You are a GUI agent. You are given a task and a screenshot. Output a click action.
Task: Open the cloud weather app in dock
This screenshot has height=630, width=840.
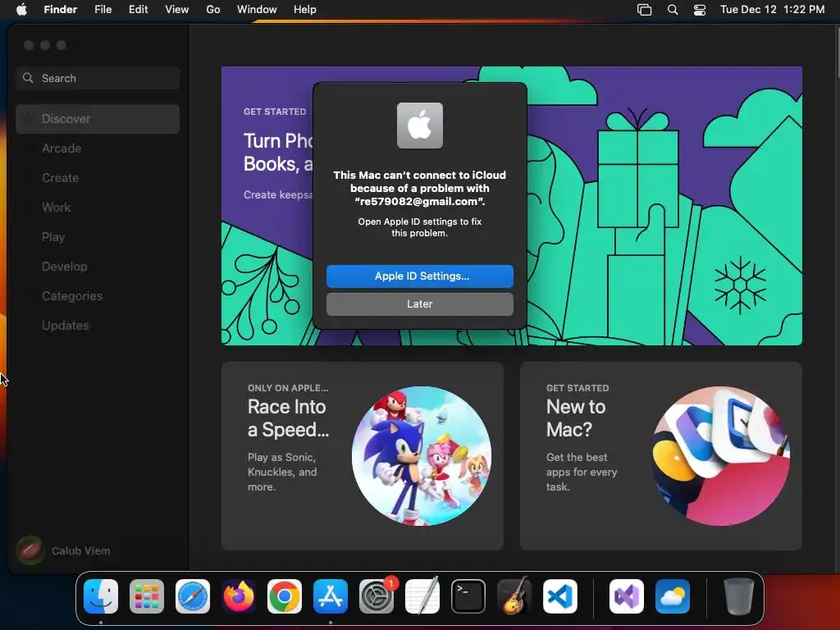click(673, 596)
